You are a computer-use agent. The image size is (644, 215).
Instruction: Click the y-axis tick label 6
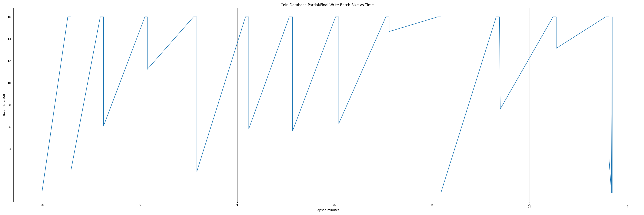pos(10,127)
